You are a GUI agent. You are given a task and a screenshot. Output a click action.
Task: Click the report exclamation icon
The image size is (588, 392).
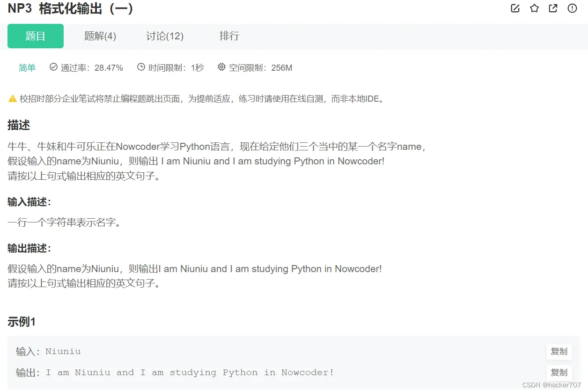coord(572,8)
